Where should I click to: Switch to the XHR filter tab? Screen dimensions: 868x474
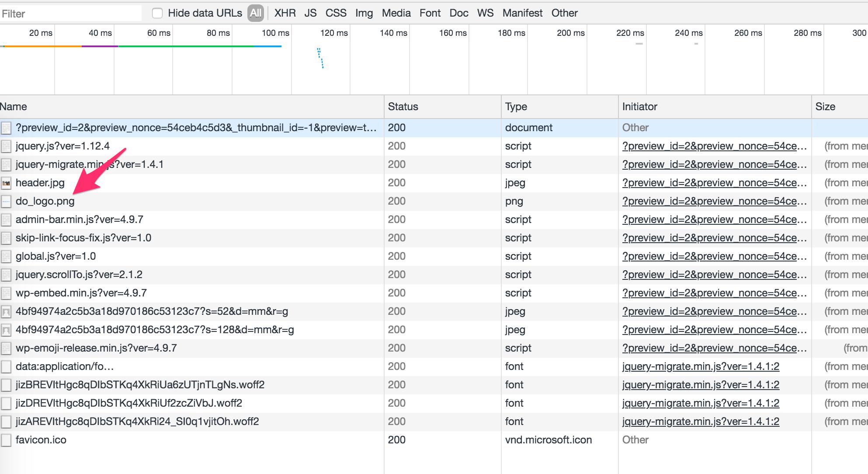[x=285, y=13]
